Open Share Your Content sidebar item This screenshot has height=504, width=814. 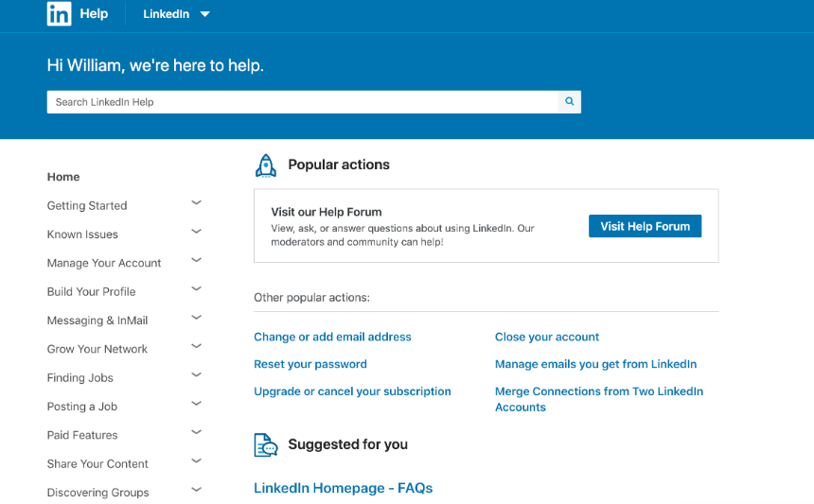(97, 464)
